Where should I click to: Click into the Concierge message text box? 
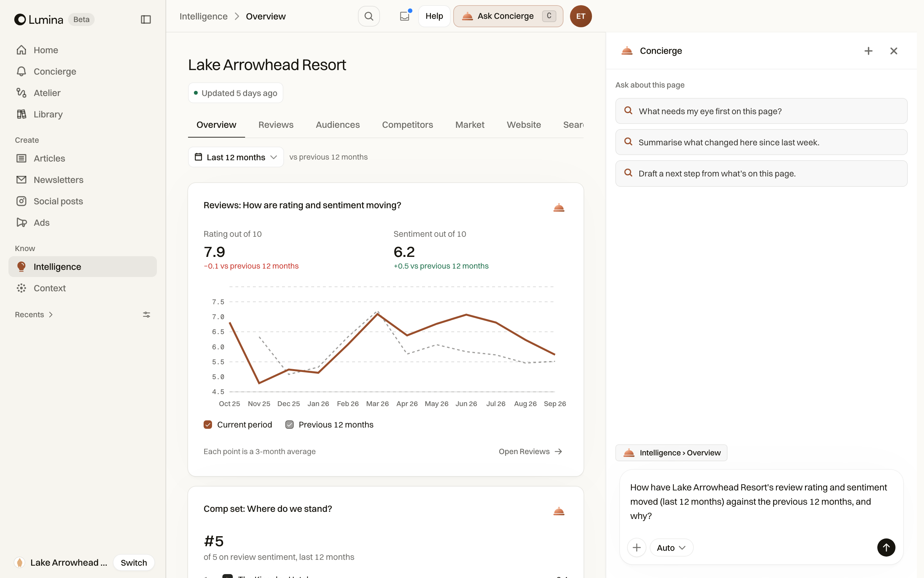tap(761, 501)
